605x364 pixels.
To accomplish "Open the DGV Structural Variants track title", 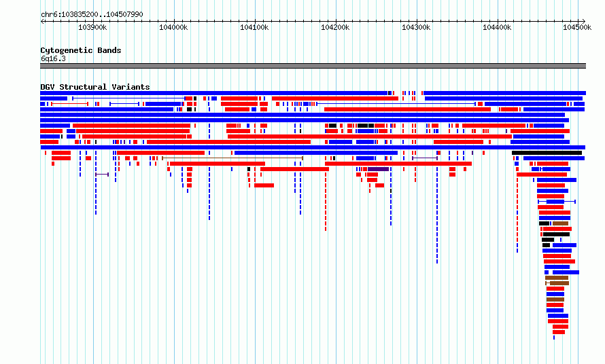I will click(95, 87).
